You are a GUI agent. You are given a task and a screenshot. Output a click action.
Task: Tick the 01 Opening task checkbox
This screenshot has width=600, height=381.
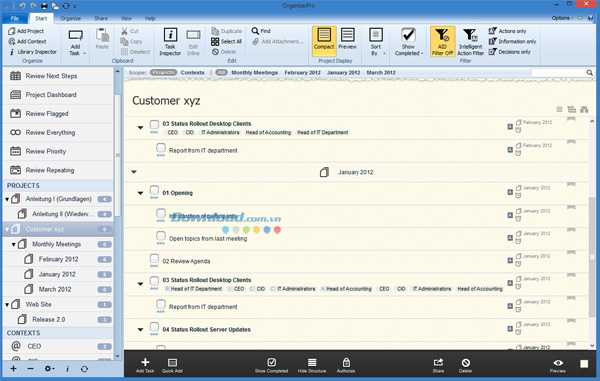pyautogui.click(x=154, y=190)
